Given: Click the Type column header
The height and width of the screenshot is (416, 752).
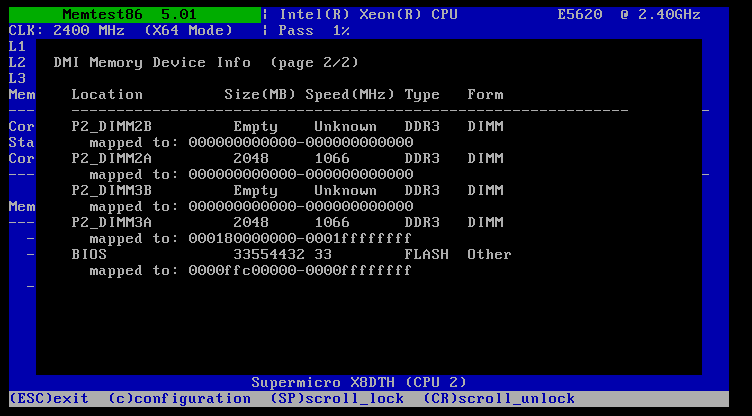Looking at the screenshot, I should point(422,95).
